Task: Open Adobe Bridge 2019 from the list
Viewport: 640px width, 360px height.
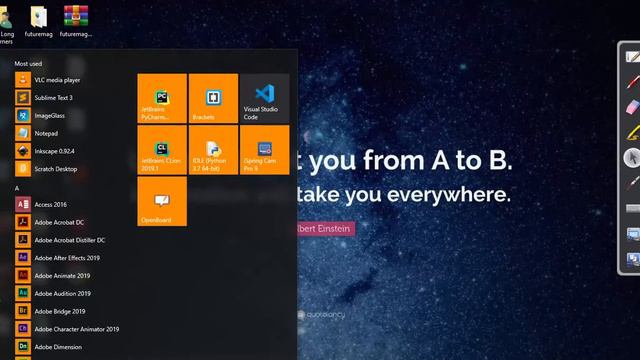Action: (67, 311)
